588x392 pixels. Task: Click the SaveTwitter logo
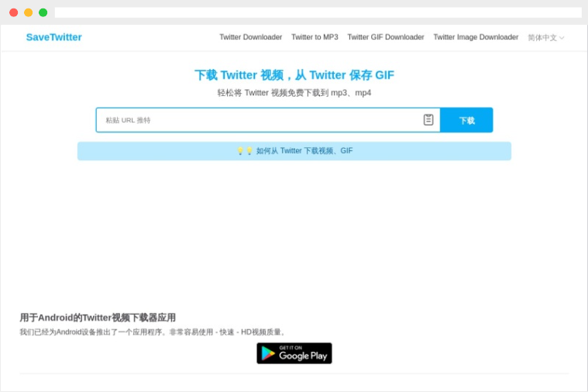pos(53,37)
